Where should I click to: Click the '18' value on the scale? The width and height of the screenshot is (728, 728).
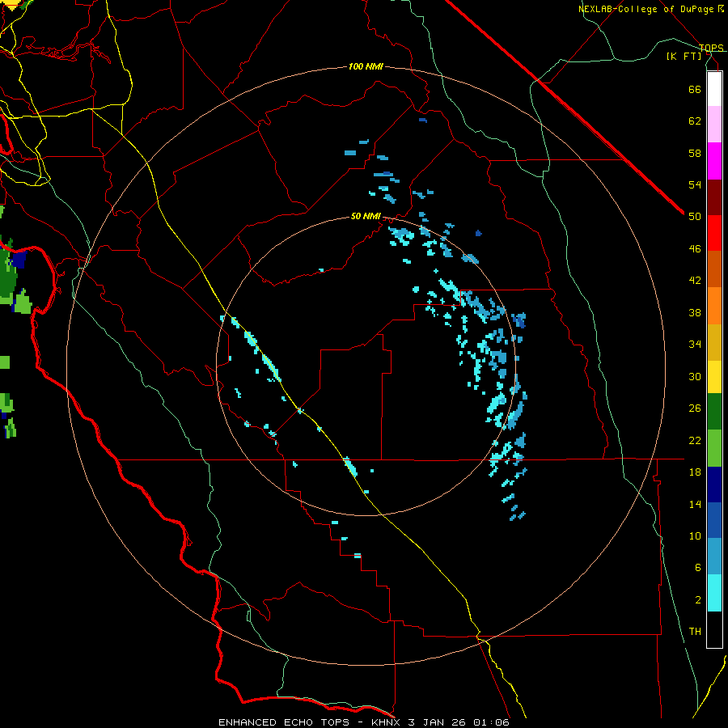(x=695, y=472)
